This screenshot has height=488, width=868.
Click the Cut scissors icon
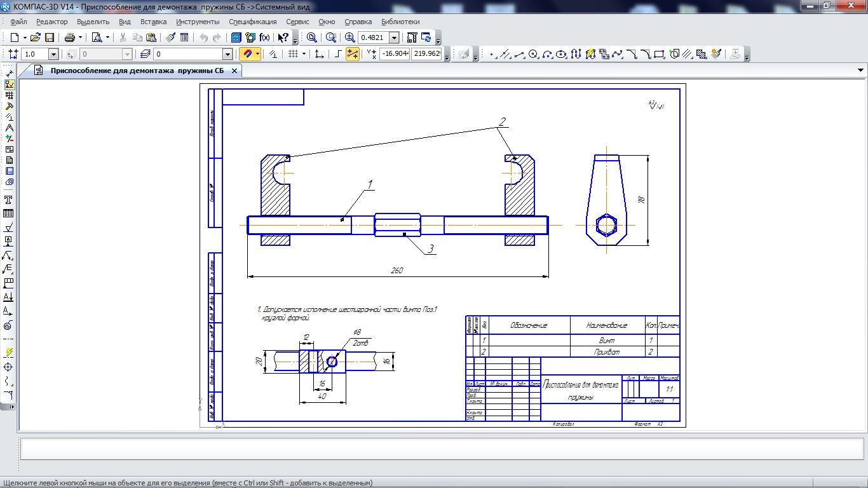123,37
